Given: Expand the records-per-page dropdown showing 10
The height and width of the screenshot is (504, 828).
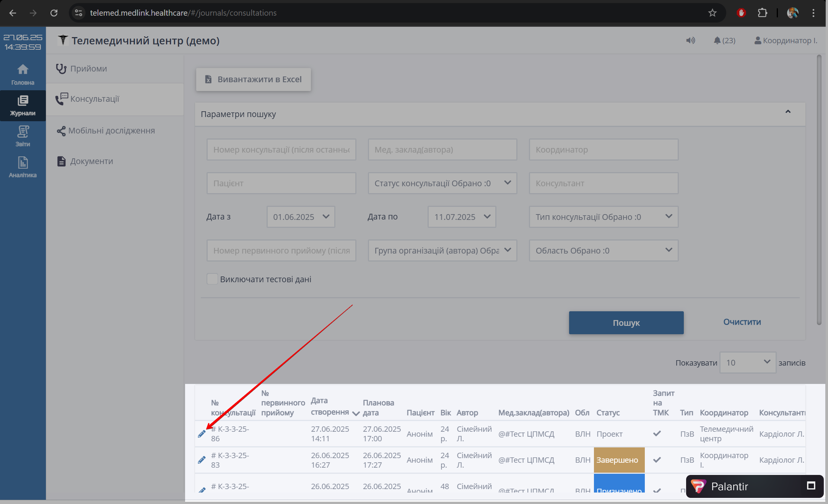Looking at the screenshot, I should point(747,363).
